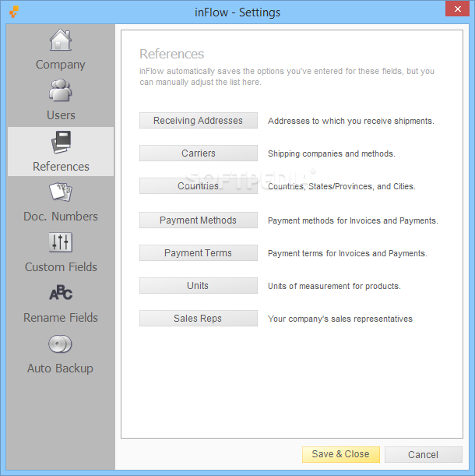Edit the Carriers list

199,153
